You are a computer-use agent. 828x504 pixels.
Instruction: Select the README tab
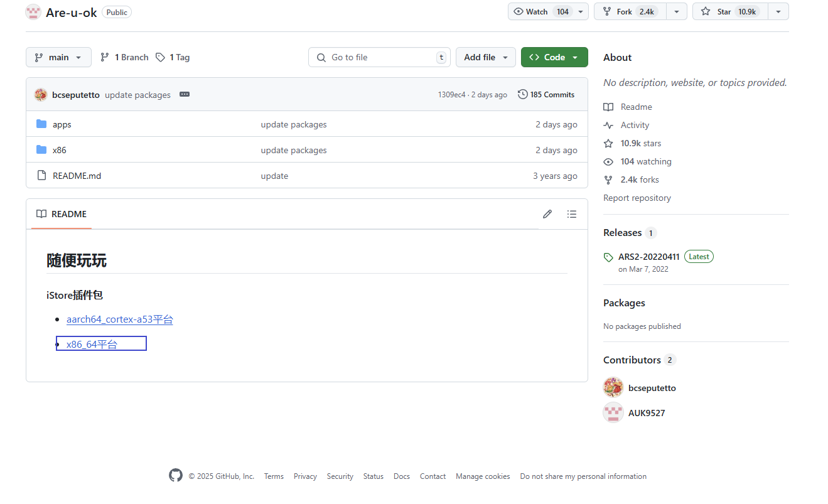[x=62, y=214]
